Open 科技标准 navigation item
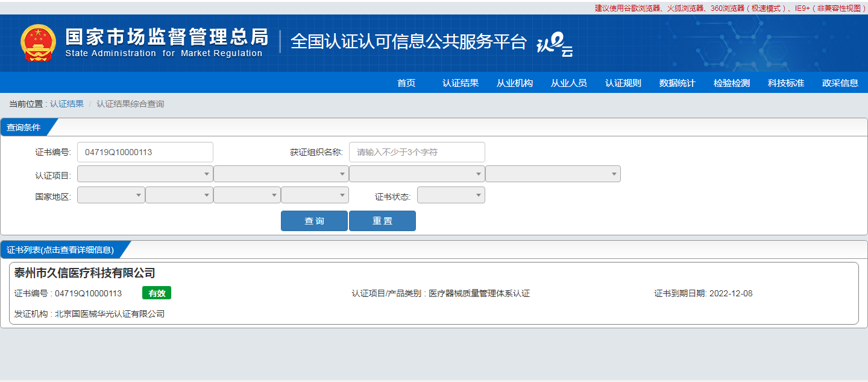 point(786,83)
